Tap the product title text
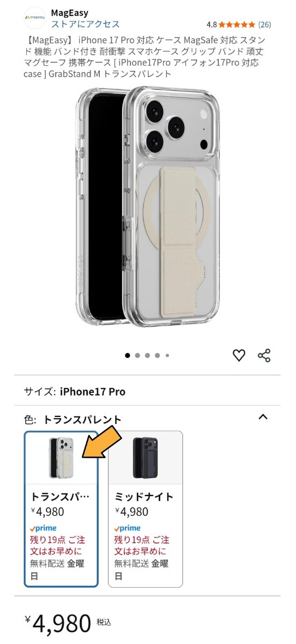 [x=142, y=57]
